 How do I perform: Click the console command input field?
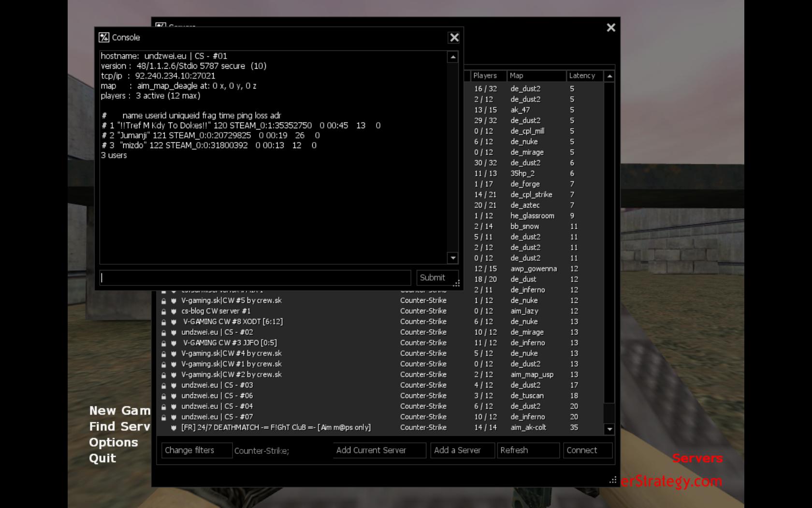(255, 278)
